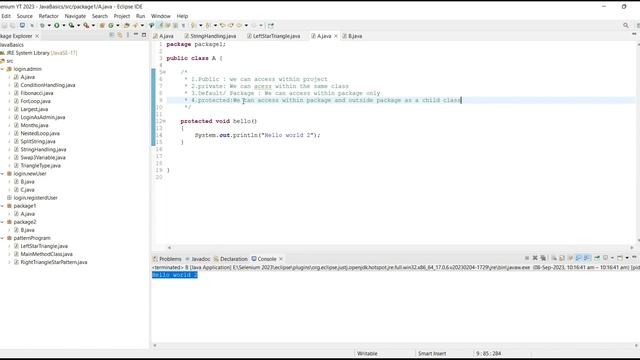Open the Source menu

click(24, 16)
